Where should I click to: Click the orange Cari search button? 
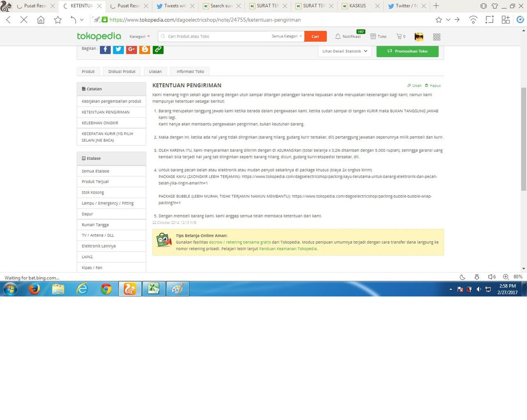[315, 36]
